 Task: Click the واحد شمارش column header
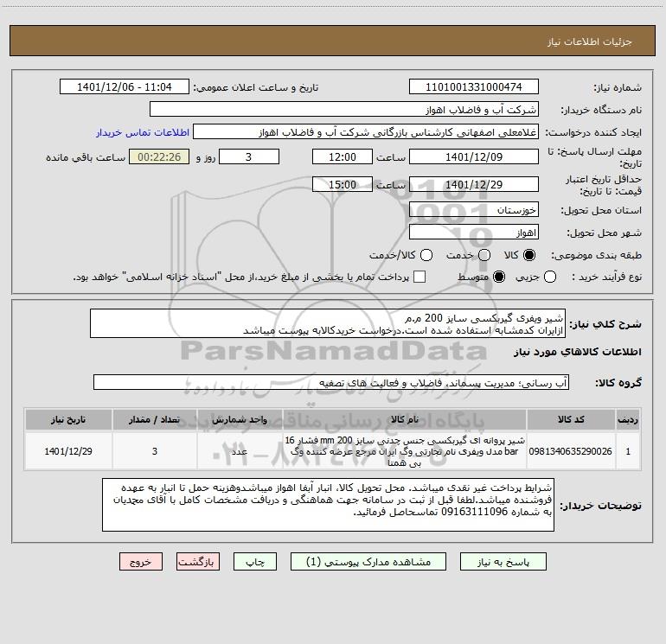tap(240, 419)
